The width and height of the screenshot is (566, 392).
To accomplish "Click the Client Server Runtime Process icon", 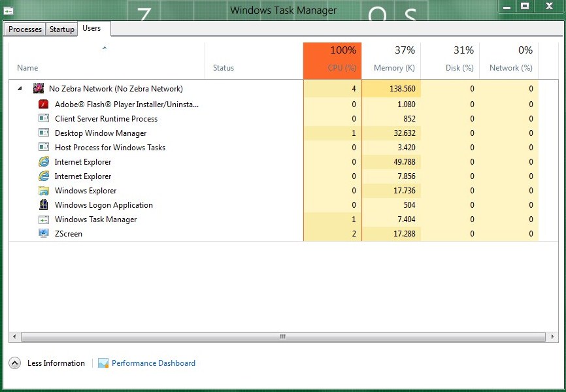I will click(44, 118).
